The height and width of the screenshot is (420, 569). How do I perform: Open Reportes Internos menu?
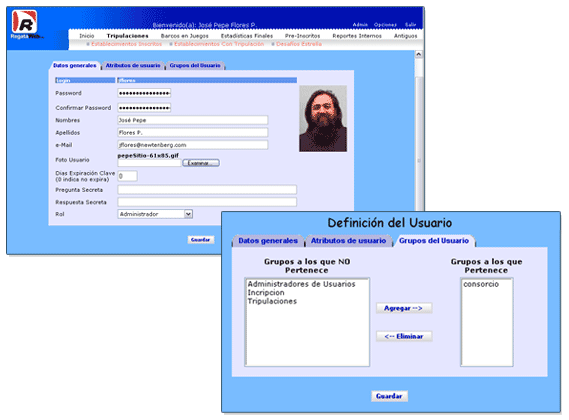click(357, 36)
